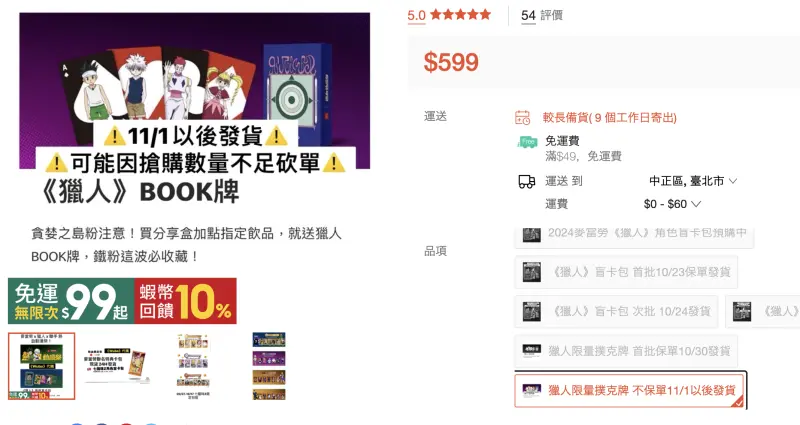Choose variant 《獵人》盲卡包 次批 10/24發貨
800x425 pixels.
[616, 311]
